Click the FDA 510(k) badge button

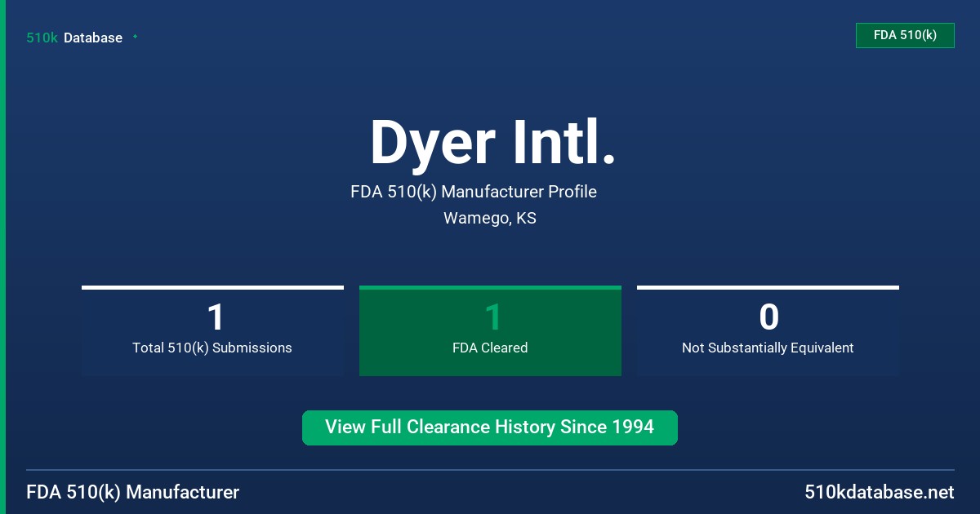905,35
